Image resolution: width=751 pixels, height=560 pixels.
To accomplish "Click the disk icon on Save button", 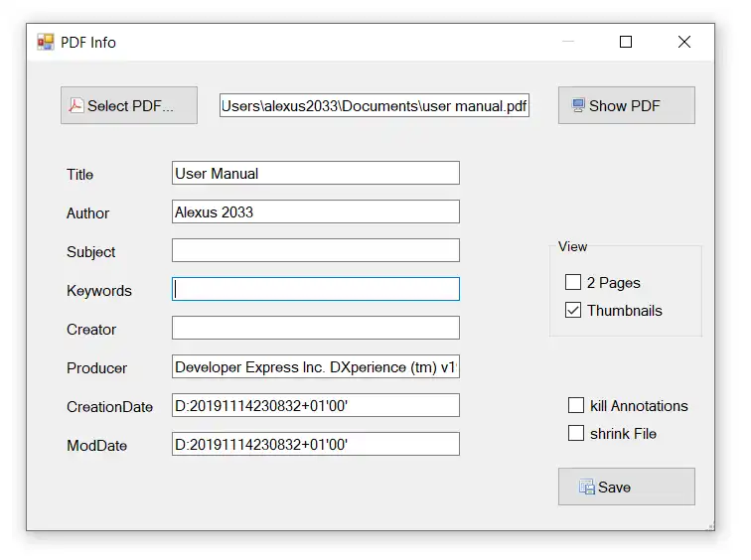I will click(587, 487).
